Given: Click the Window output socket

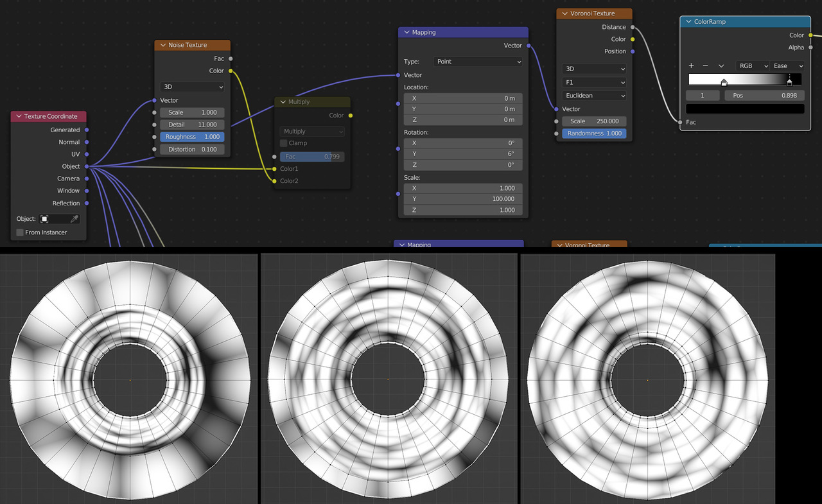Looking at the screenshot, I should click(x=86, y=191).
